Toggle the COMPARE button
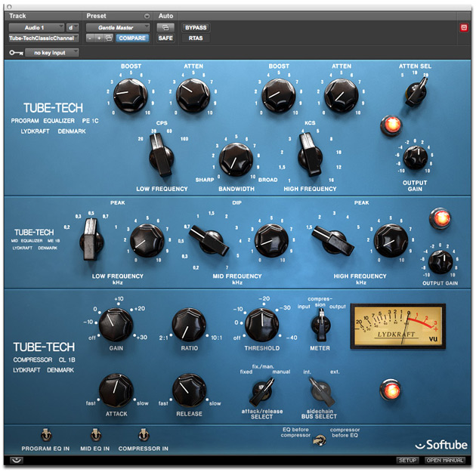This screenshot has width=476, height=472. pos(132,39)
